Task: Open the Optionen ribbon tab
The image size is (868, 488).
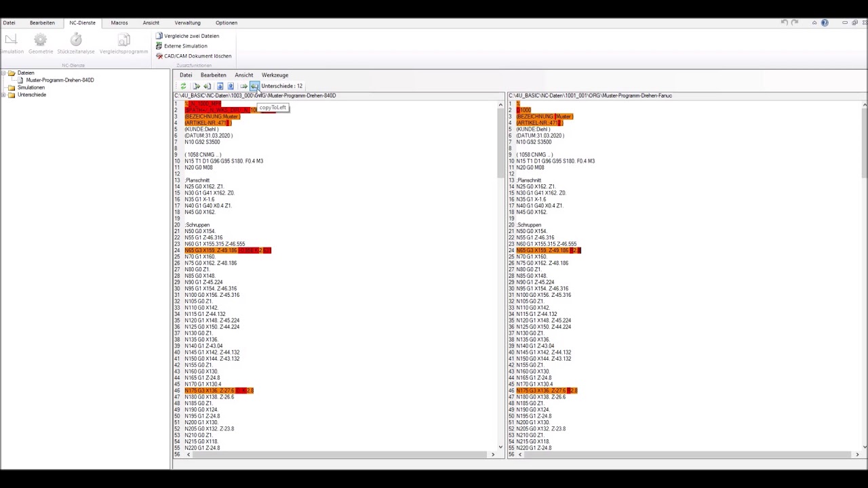Action: click(226, 22)
